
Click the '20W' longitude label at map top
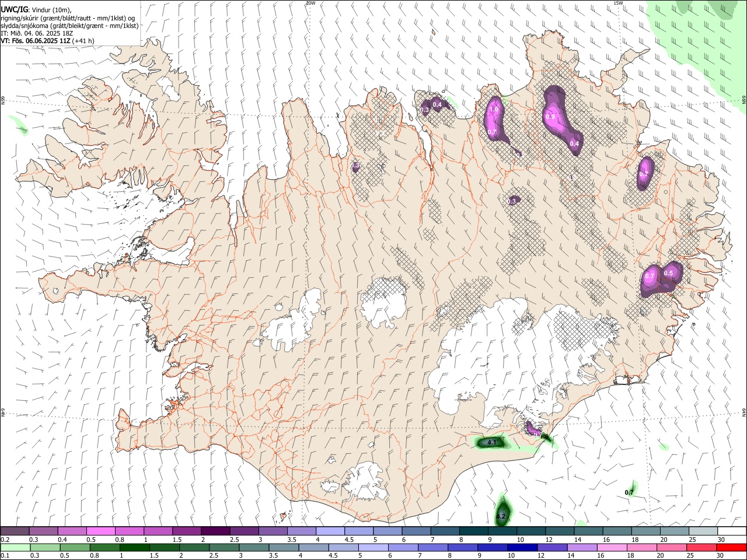pyautogui.click(x=310, y=3)
